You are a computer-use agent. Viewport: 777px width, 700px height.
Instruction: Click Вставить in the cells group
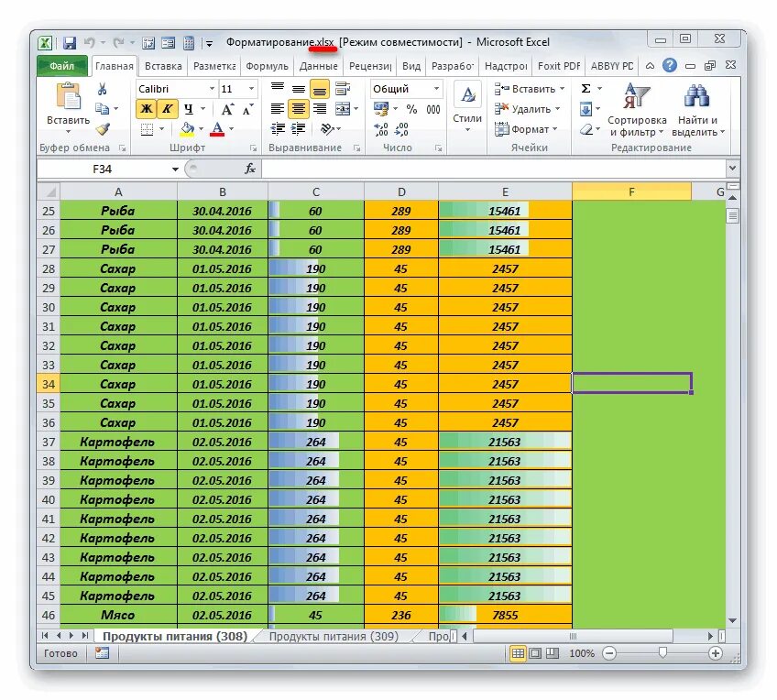529,89
